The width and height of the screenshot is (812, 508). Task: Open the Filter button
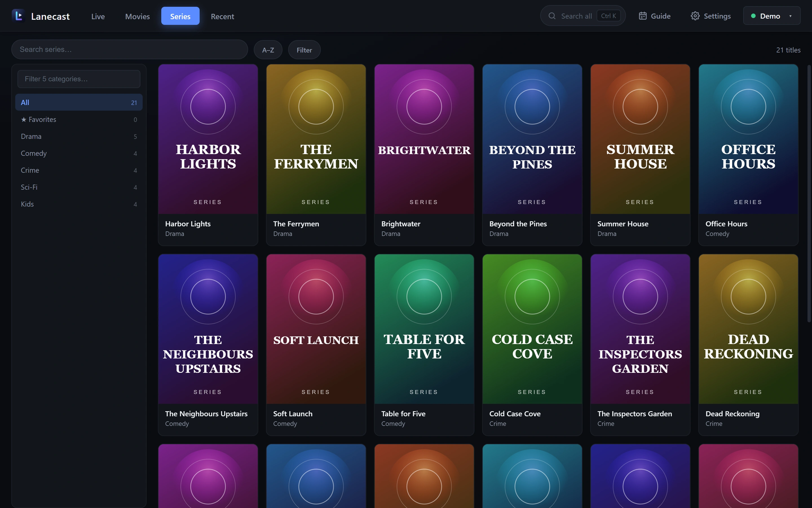[x=304, y=50]
